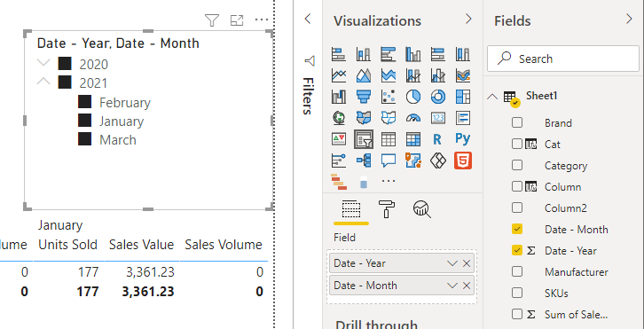The width and height of the screenshot is (644, 329).
Task: Check the Manufacturer field checkbox
Action: (517, 271)
